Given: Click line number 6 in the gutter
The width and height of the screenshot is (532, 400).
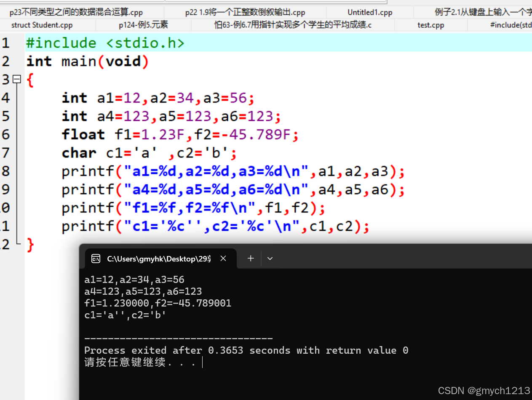Looking at the screenshot, I should point(5,135).
